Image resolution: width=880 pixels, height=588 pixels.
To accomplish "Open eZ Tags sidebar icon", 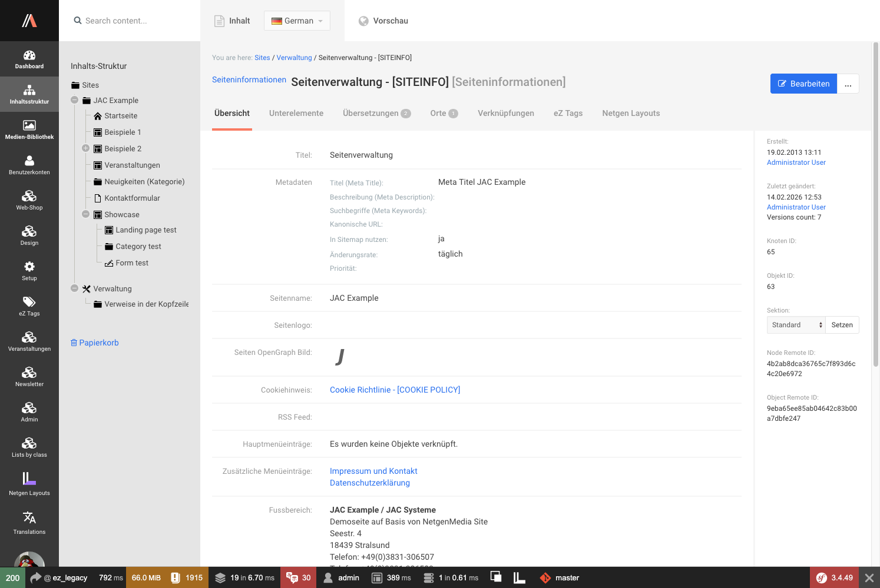I will point(29,306).
